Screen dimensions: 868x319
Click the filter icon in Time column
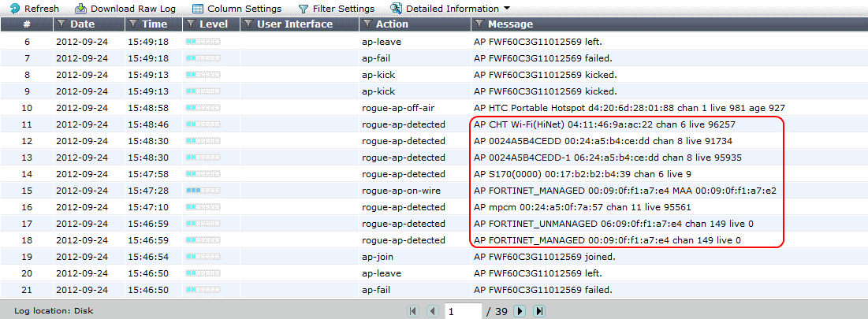coord(133,24)
